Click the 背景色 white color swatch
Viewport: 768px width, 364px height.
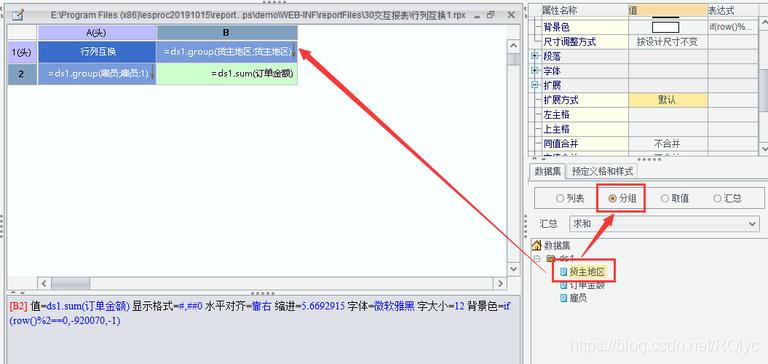coord(666,27)
